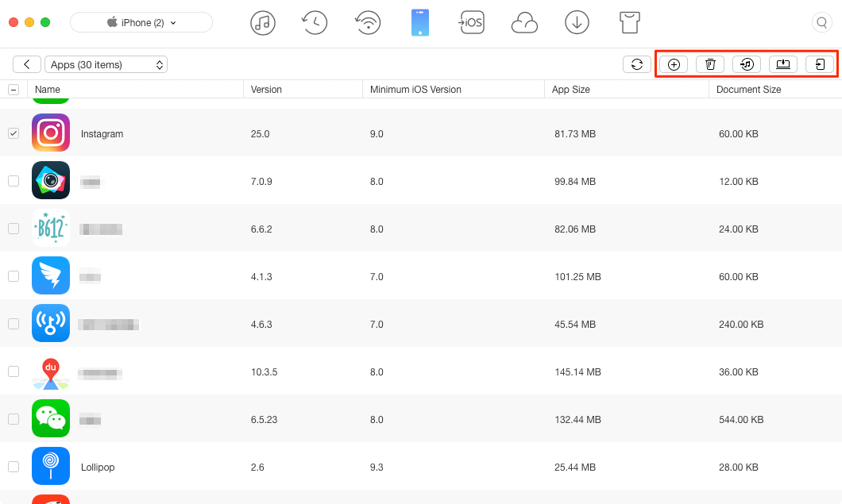This screenshot has width=842, height=504.
Task: Open the T-shirt skin icon
Action: 629,23
